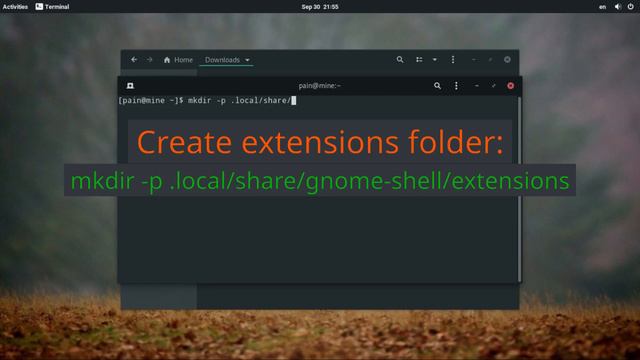Toggle list/grid view in Files window
Image resolution: width=640 pixels, height=360 pixels.
click(419, 60)
